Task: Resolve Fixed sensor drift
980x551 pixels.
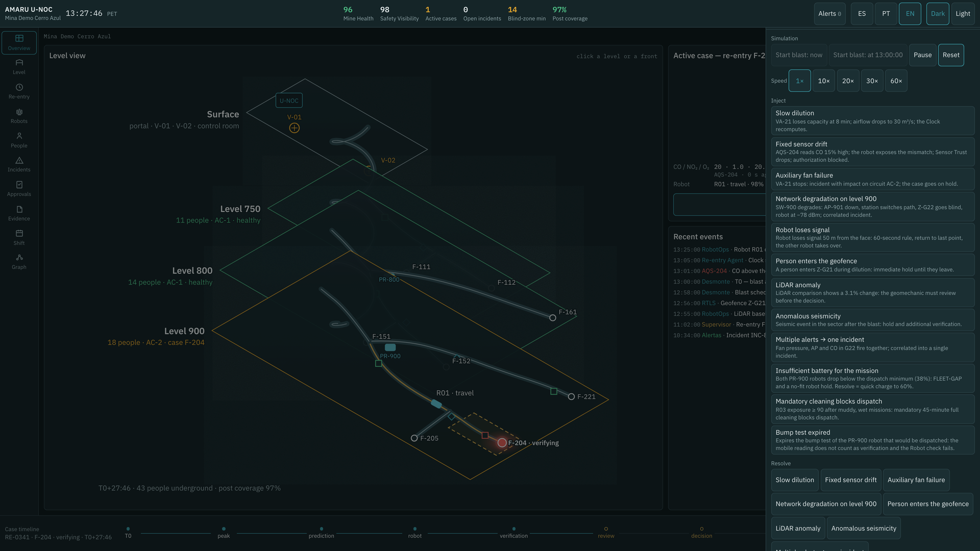Action: [x=851, y=480]
